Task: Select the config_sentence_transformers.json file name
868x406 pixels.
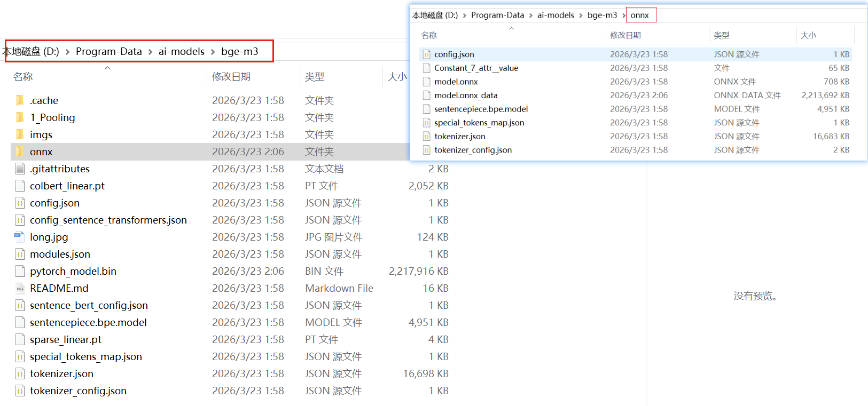Action: coord(108,220)
